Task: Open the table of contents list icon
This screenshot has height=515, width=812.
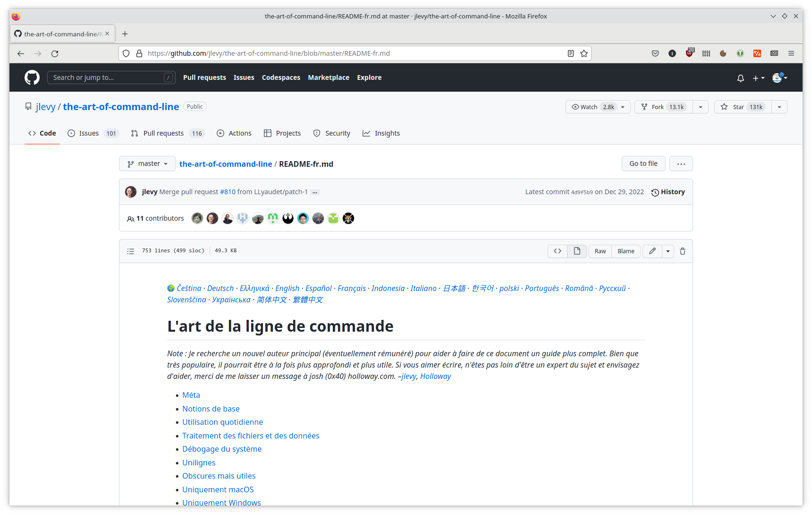Action: pyautogui.click(x=131, y=251)
